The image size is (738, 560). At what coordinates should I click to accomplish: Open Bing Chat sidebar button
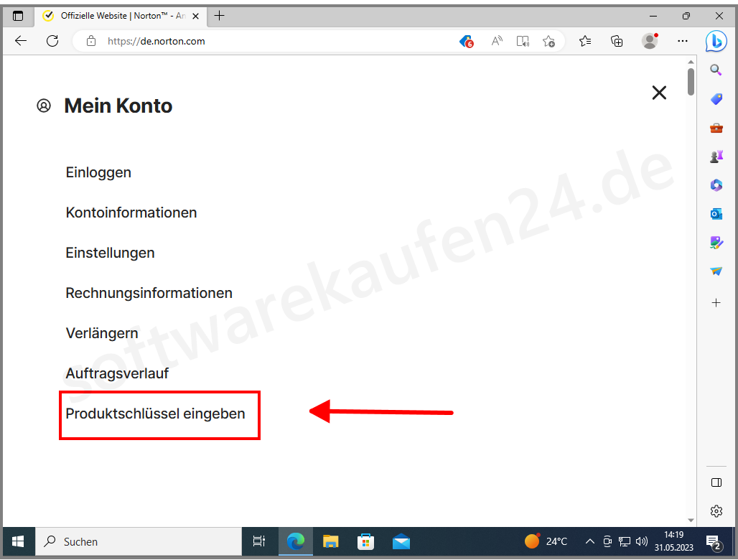click(x=716, y=42)
